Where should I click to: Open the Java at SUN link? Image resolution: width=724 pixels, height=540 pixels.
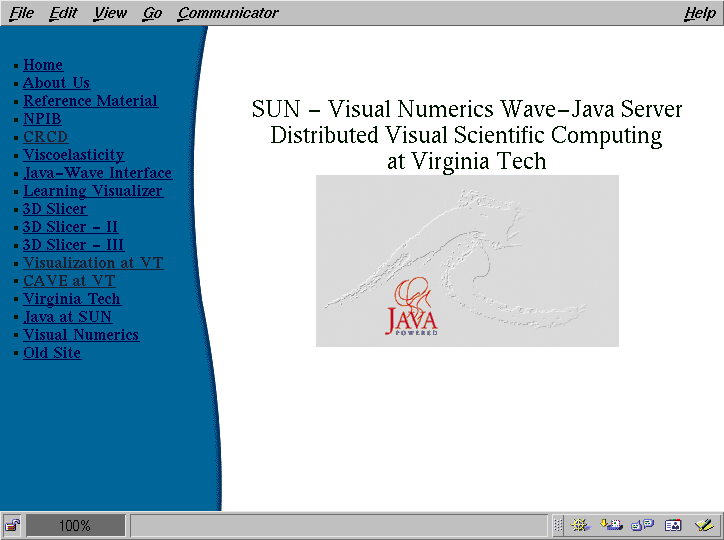tap(67, 317)
